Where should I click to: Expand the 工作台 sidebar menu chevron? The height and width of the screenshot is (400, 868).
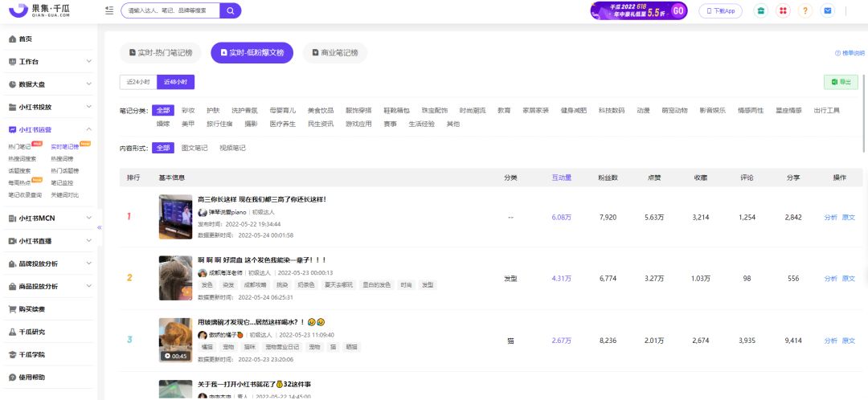(88, 61)
